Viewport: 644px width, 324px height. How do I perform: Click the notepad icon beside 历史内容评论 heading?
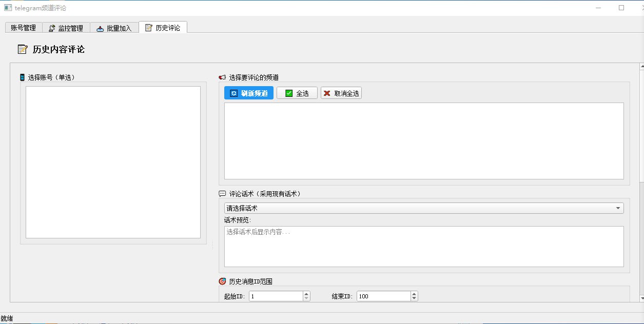coord(23,49)
